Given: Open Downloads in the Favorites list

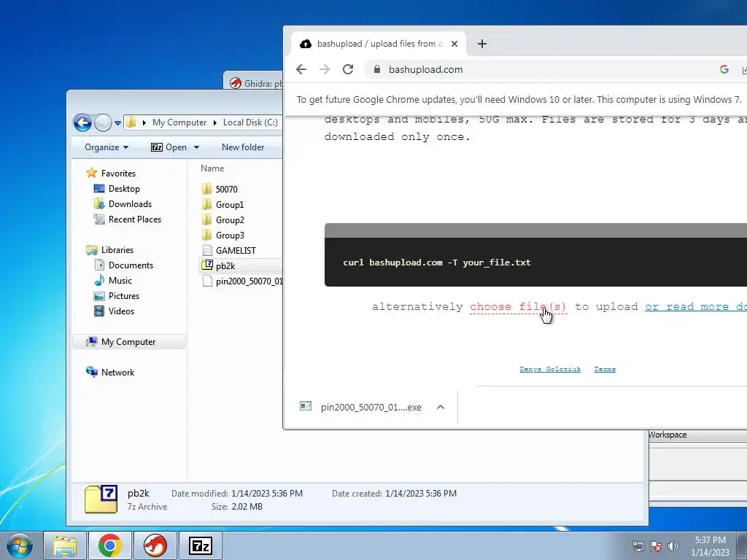Looking at the screenshot, I should (130, 204).
